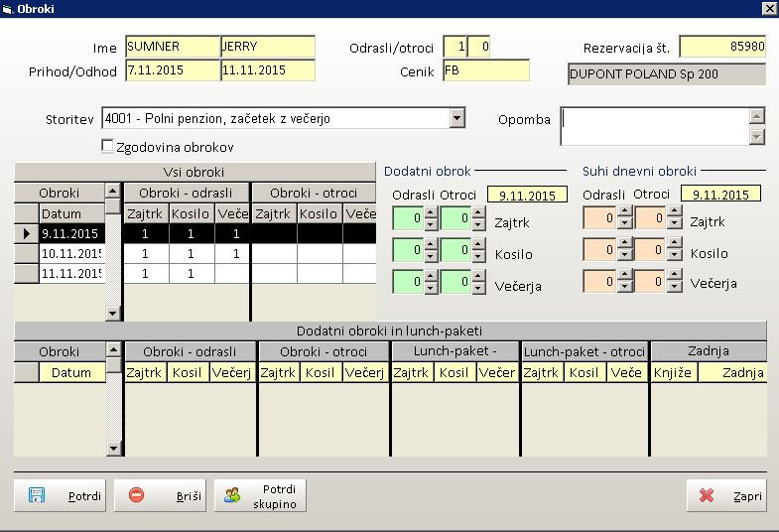The image size is (779, 532).
Task: Increase Dodatni obrok children Zajtrk value
Action: pyautogui.click(x=478, y=212)
